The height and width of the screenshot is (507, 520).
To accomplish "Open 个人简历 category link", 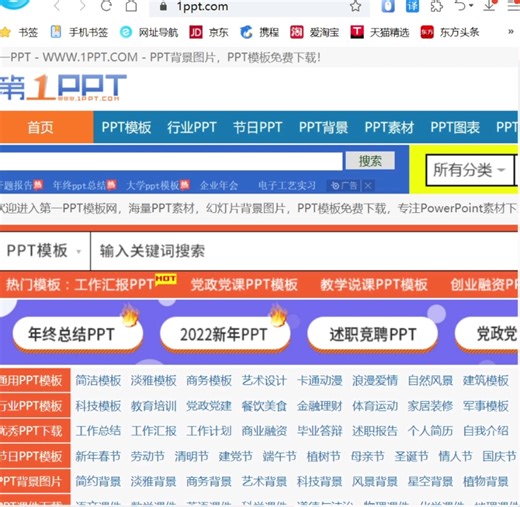I will tap(430, 431).
